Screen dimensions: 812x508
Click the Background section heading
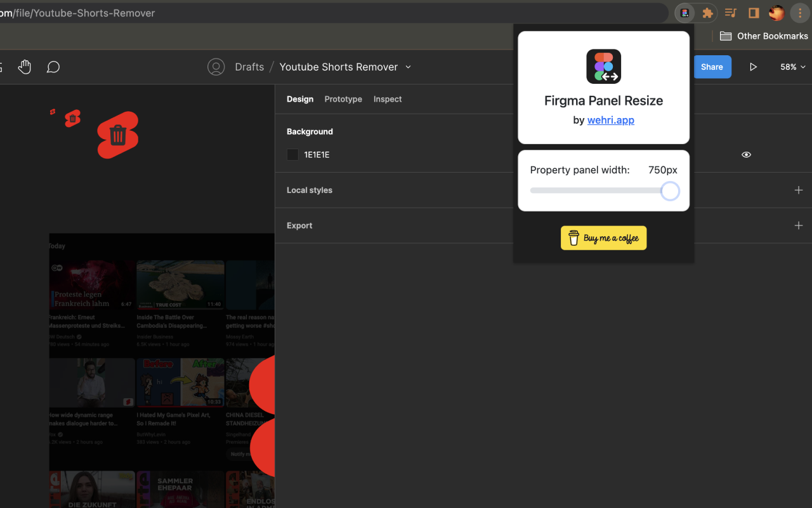[310, 131]
